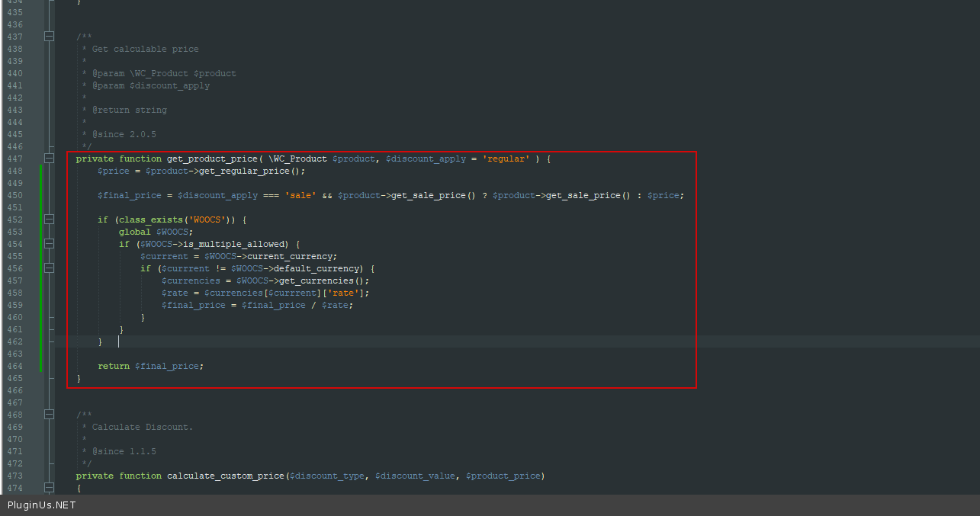Click the 'sale' string in the ternary
The width and height of the screenshot is (980, 516).
coord(300,195)
